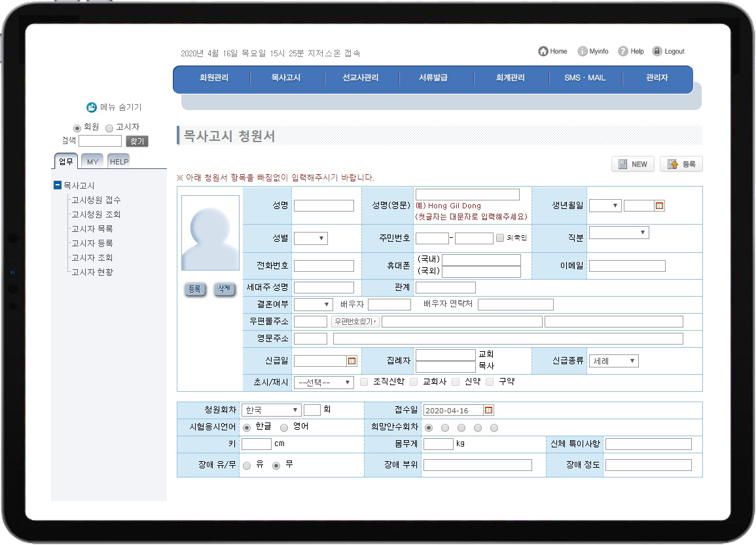Click the 메뉴 숨기기 icon
The width and height of the screenshot is (756, 545).
(x=92, y=107)
